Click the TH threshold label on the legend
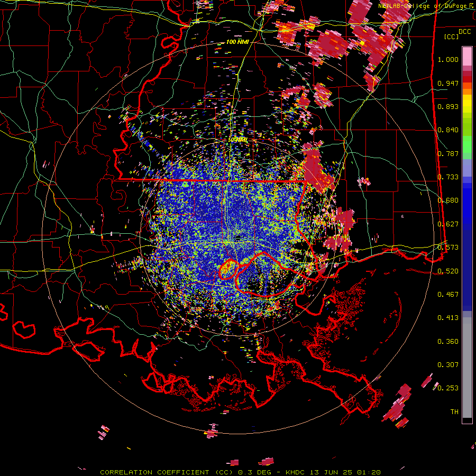Viewport: 476px width, 476px height. click(454, 412)
